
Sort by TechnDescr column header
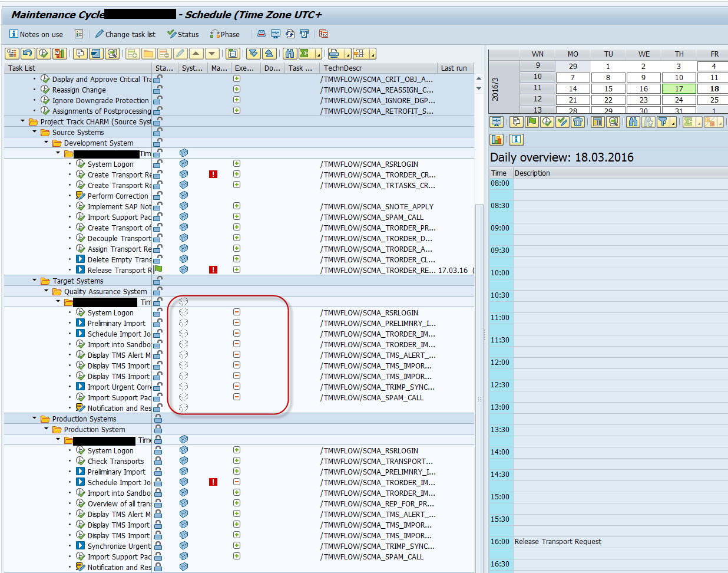pyautogui.click(x=379, y=68)
